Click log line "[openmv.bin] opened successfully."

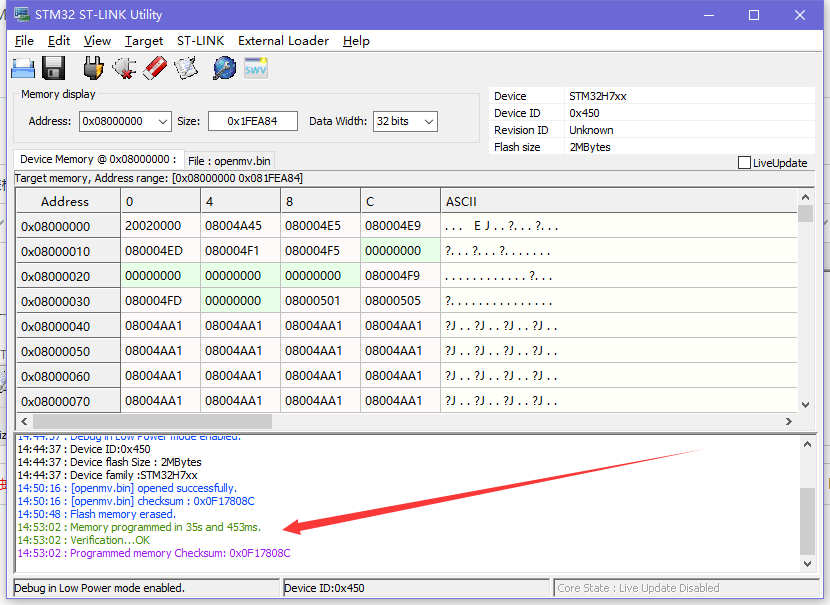tap(127, 488)
